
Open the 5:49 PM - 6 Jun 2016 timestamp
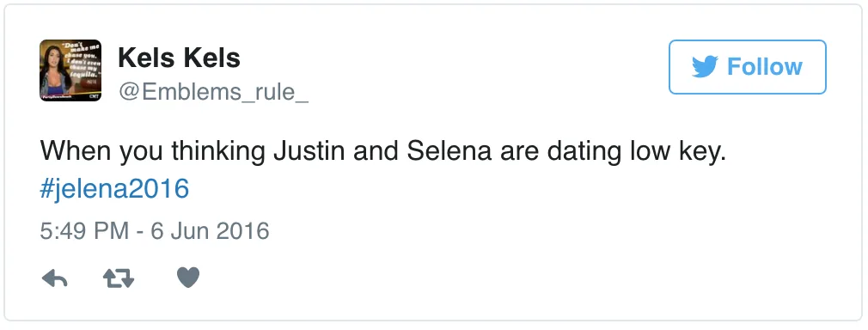point(155,230)
